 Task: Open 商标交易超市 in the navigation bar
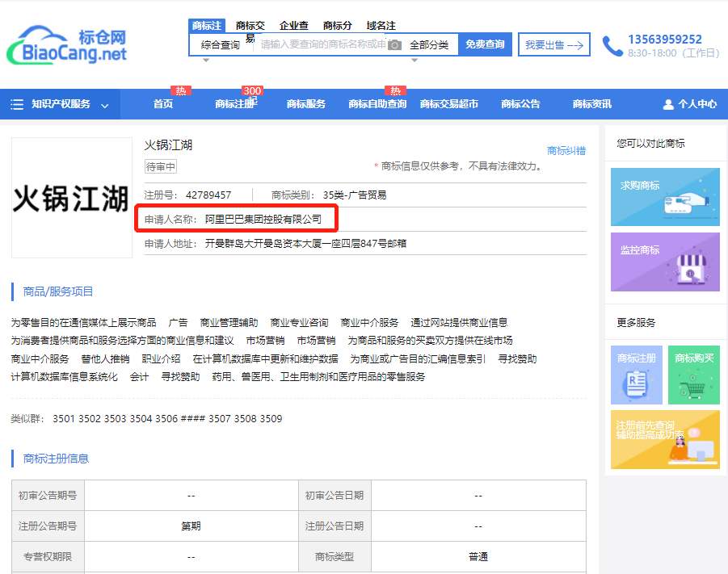pos(449,104)
